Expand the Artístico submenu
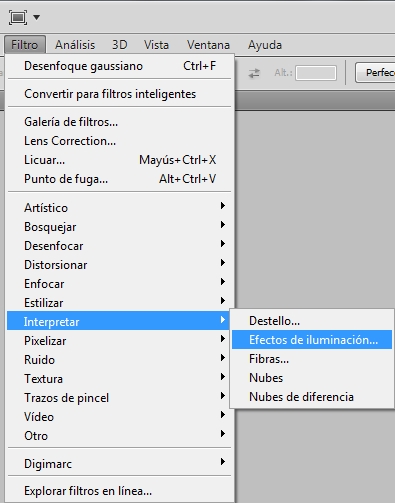Image resolution: width=395 pixels, height=503 pixels. pyautogui.click(x=119, y=208)
